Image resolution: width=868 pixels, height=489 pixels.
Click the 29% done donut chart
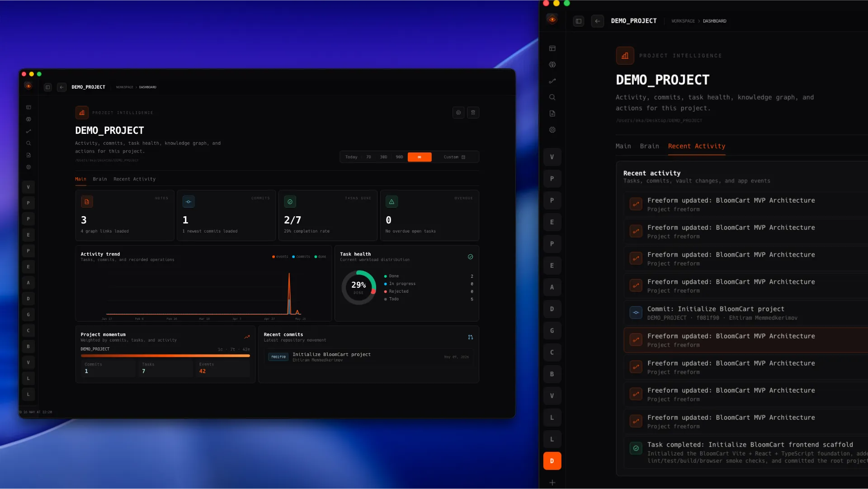pyautogui.click(x=359, y=288)
